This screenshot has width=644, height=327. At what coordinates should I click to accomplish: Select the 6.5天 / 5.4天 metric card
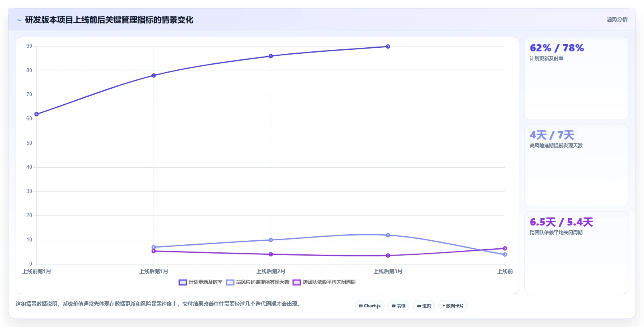pyautogui.click(x=576, y=252)
